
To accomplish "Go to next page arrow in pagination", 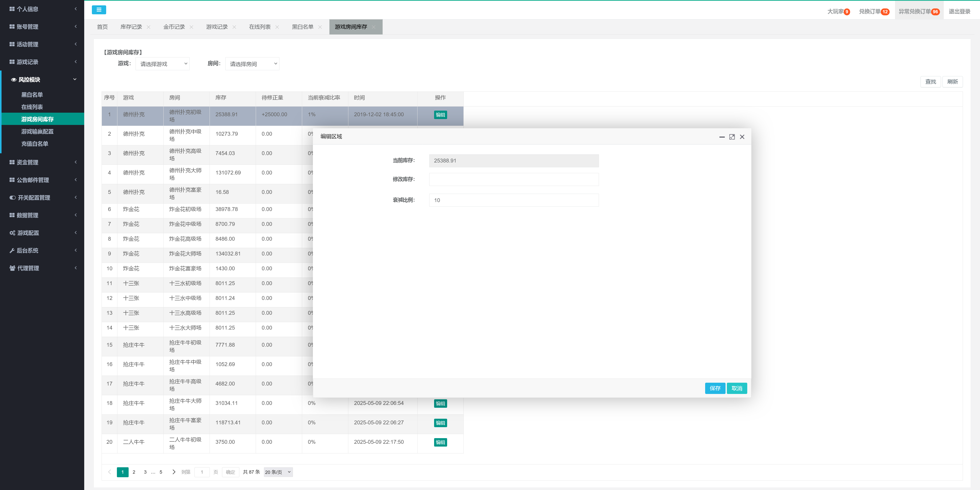I will pyautogui.click(x=174, y=472).
